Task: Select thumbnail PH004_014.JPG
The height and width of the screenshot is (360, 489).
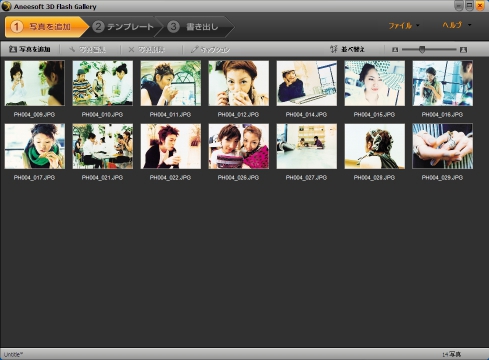Action: pos(307,83)
